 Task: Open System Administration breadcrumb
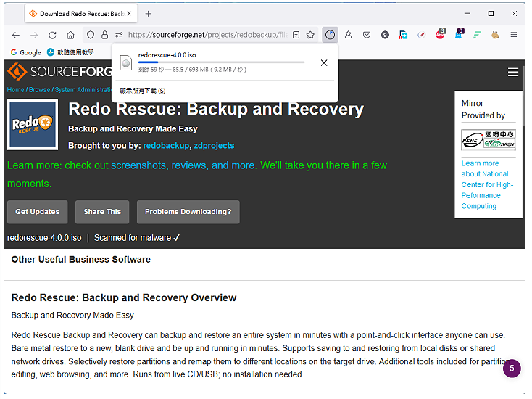point(83,90)
